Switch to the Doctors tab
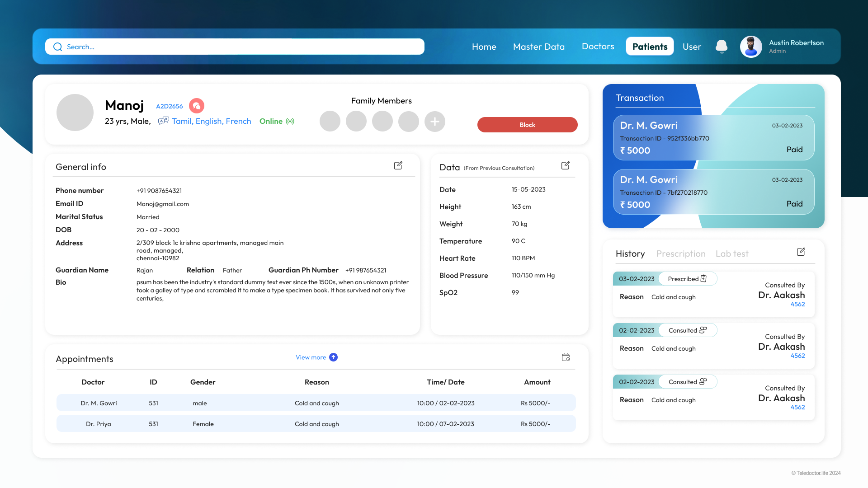This screenshot has height=488, width=868. 598,46
